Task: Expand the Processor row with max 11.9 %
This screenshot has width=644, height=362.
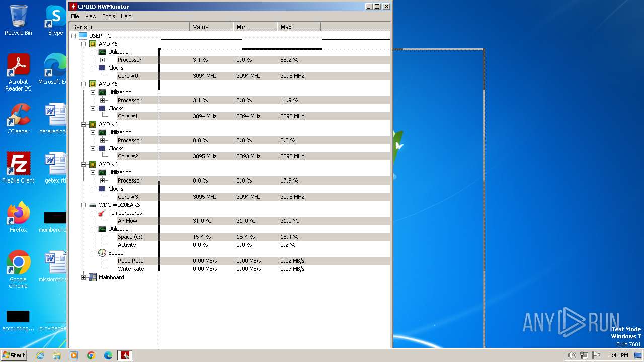Action: click(x=102, y=100)
